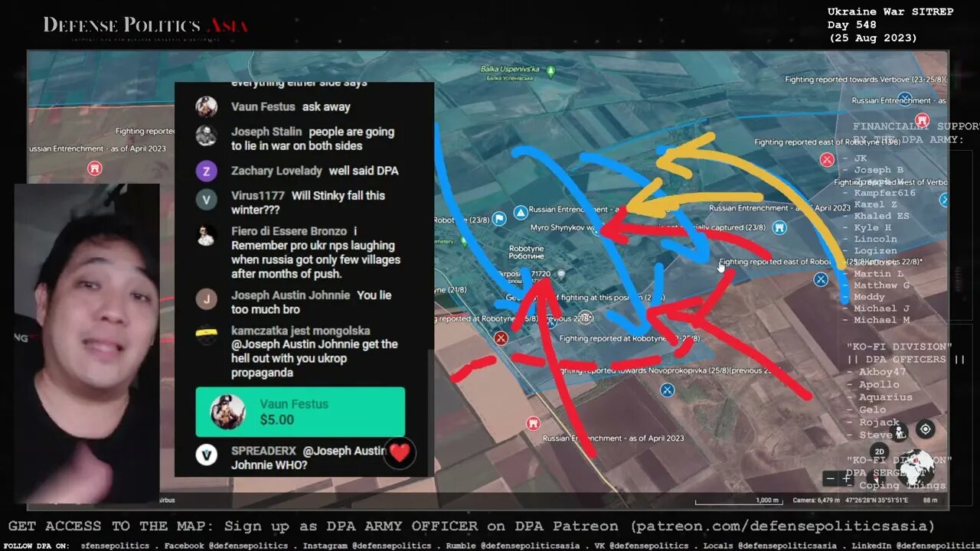Click the zoom out minus button

(830, 478)
